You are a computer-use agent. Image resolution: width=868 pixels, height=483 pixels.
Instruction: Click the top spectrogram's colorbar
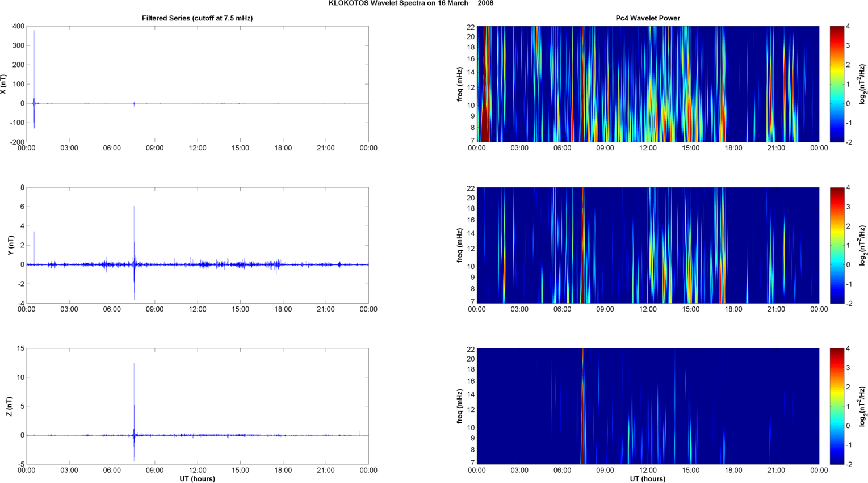click(x=837, y=84)
